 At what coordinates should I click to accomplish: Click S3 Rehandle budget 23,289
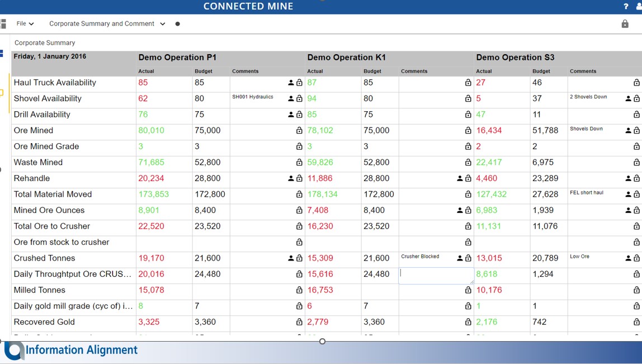pos(545,178)
